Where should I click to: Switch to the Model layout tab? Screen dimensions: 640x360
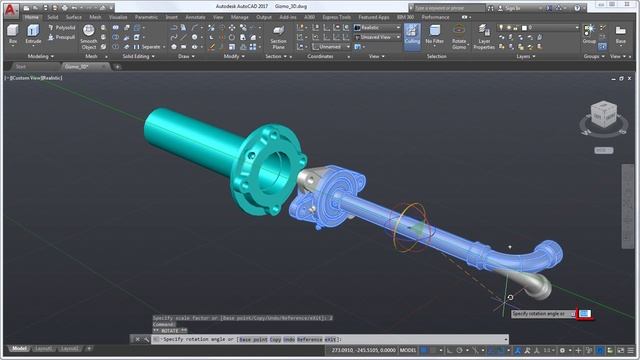pyautogui.click(x=19, y=349)
